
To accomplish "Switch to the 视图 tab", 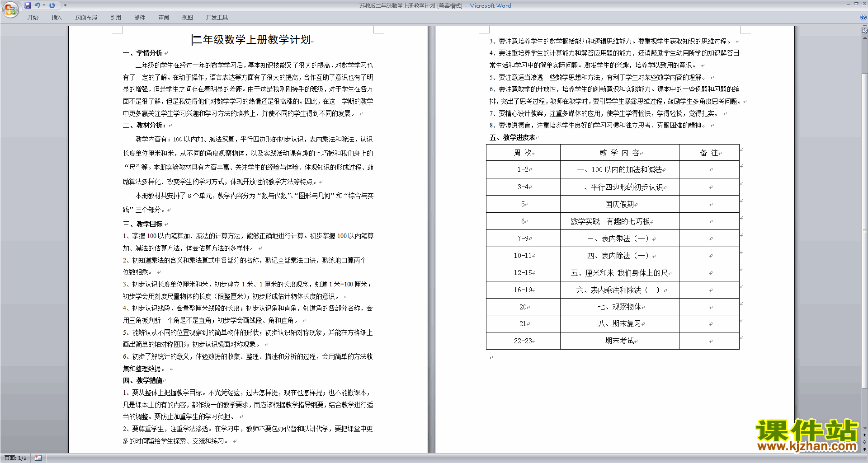I will (188, 18).
